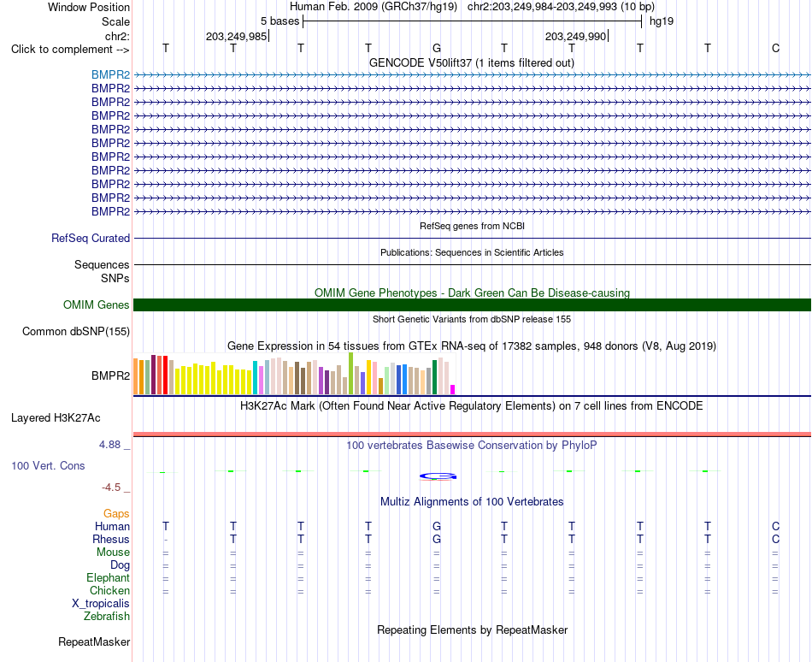This screenshot has height=662, width=812.
Task: Click the PhyloP basewise conservation title
Action: point(472,445)
